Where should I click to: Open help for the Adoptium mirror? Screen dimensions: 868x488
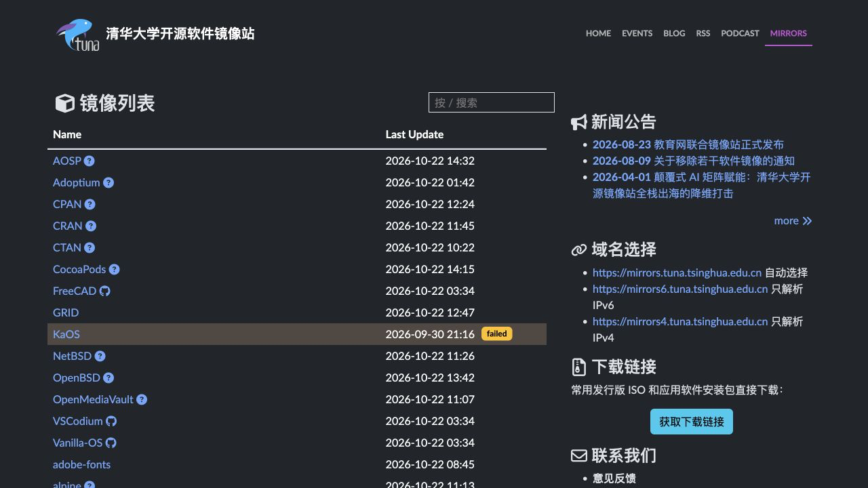point(108,182)
